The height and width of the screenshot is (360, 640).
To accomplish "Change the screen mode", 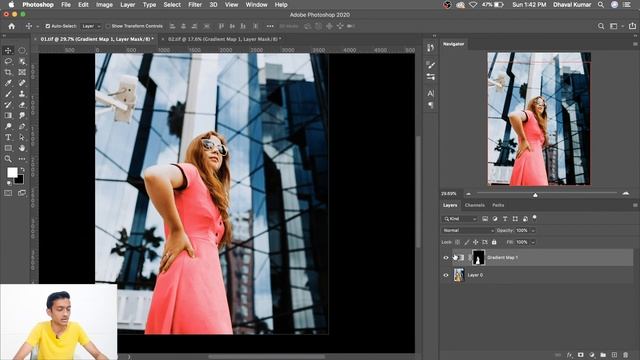I will [22, 193].
